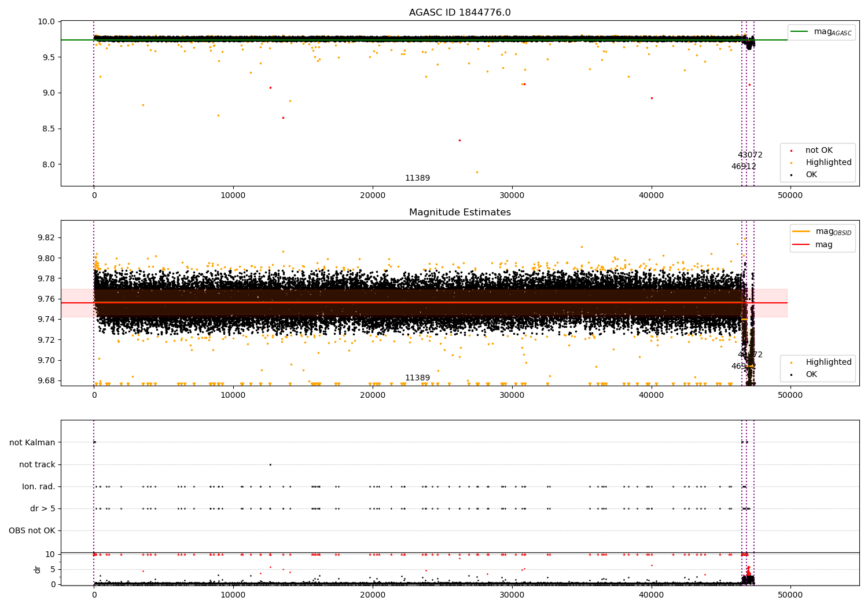Click the red 'mag' legend line sample
Viewport: 868px width, 608px height.
tap(801, 244)
